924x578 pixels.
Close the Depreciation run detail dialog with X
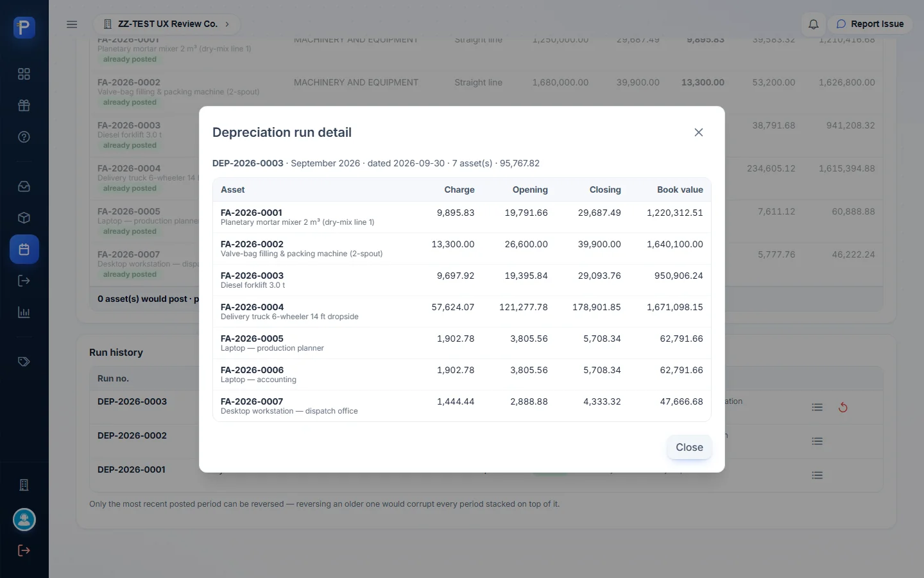pos(699,132)
